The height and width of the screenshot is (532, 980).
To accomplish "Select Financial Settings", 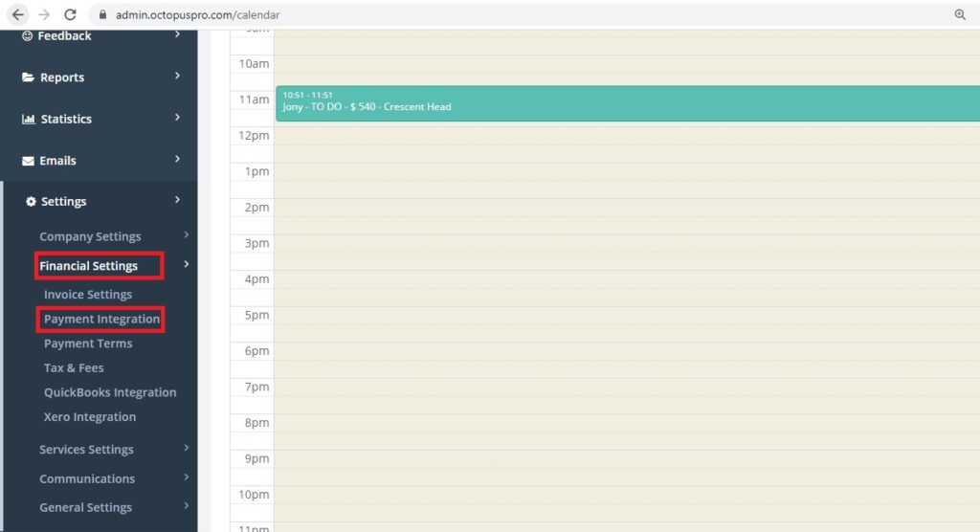I will [x=88, y=266].
